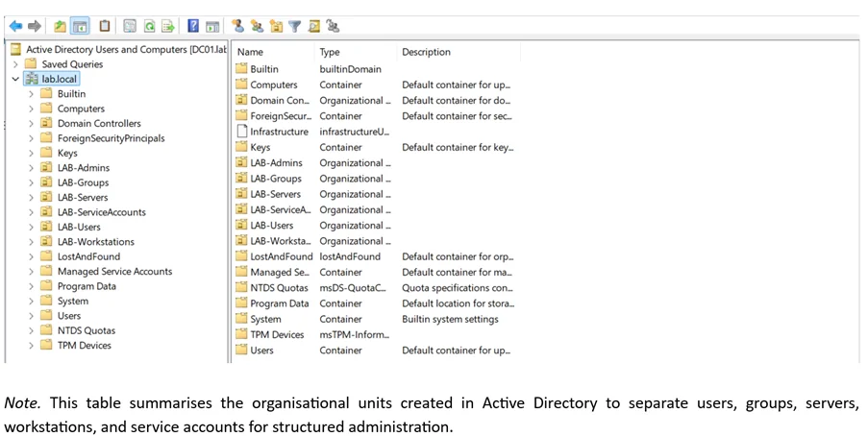
Task: Click LAB-Users OU icon in list pane
Action: pyautogui.click(x=241, y=225)
